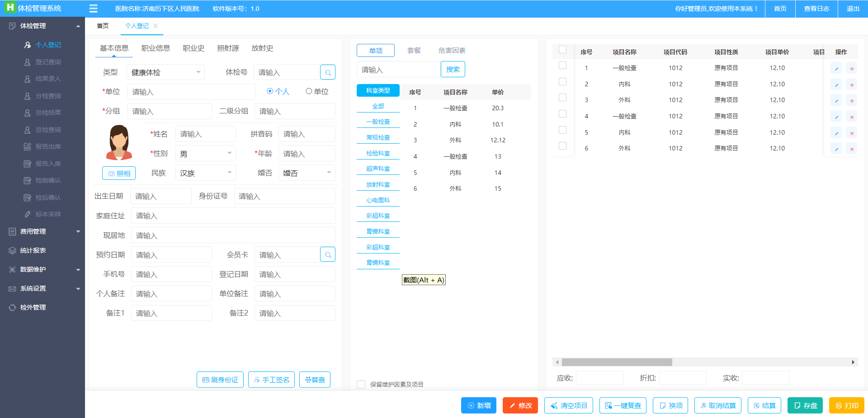
Task: Click the 身份证号 input field
Action: tap(284, 197)
